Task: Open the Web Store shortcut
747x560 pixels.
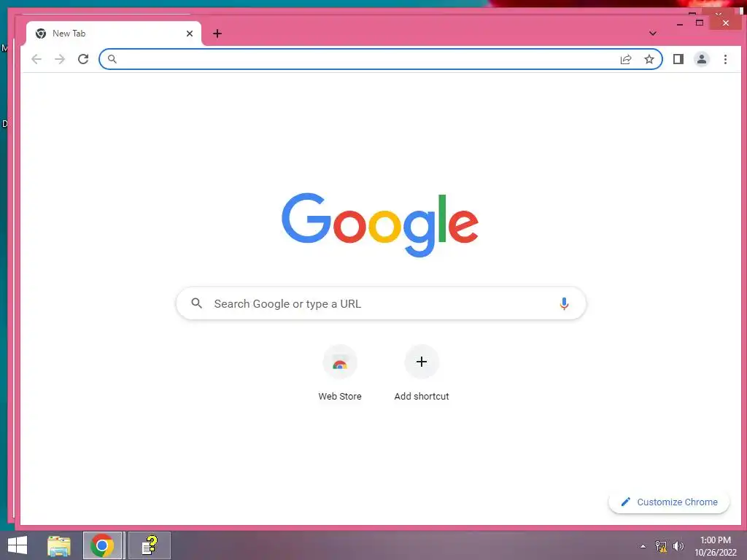Action: click(340, 373)
